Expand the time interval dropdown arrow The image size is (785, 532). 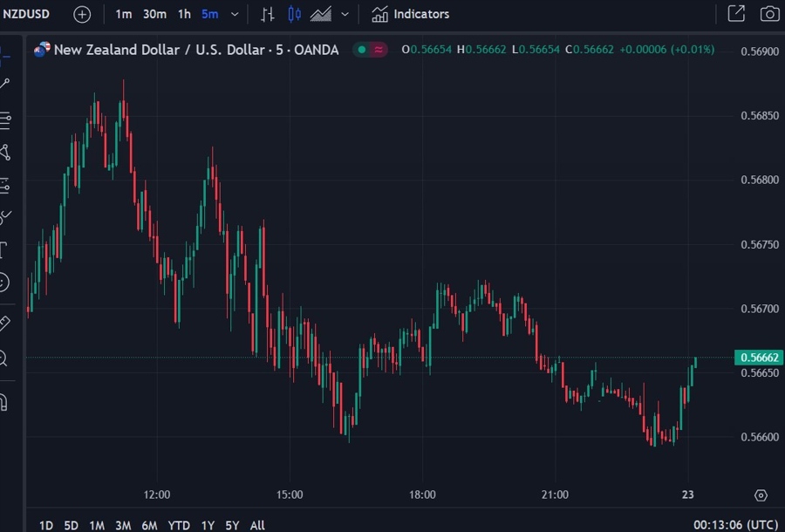[x=235, y=14]
